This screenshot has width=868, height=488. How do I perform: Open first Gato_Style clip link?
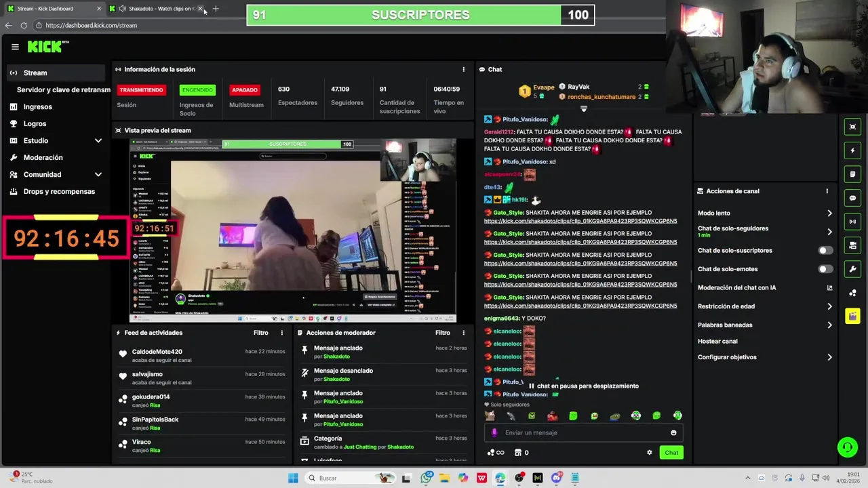580,221
